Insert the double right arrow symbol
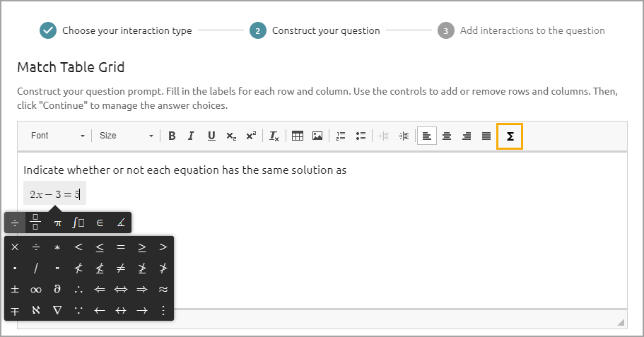 click(x=141, y=289)
